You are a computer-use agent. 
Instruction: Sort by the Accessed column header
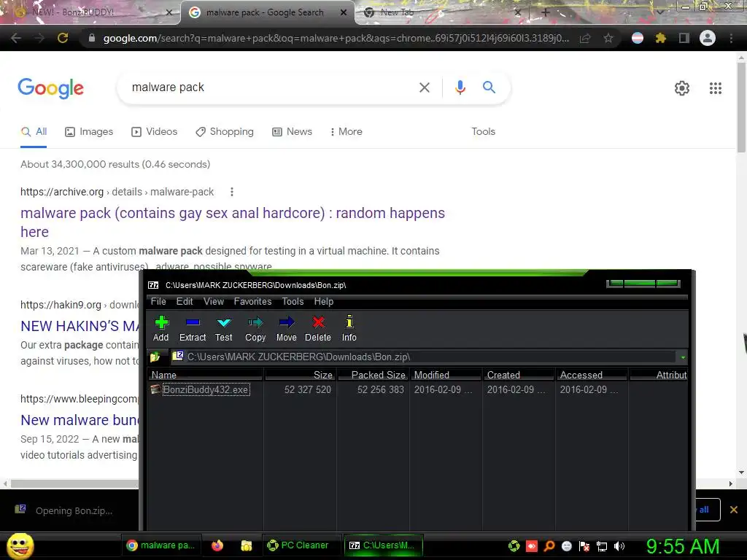coord(592,375)
